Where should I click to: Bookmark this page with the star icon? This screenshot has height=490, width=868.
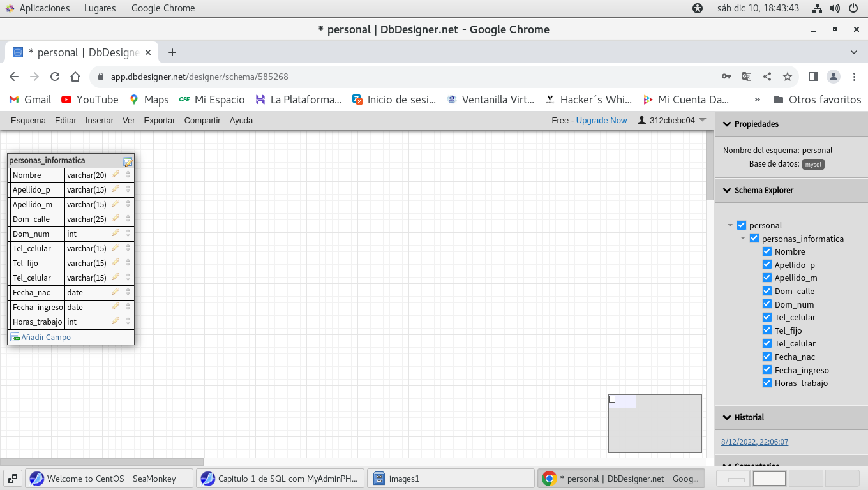tap(788, 77)
